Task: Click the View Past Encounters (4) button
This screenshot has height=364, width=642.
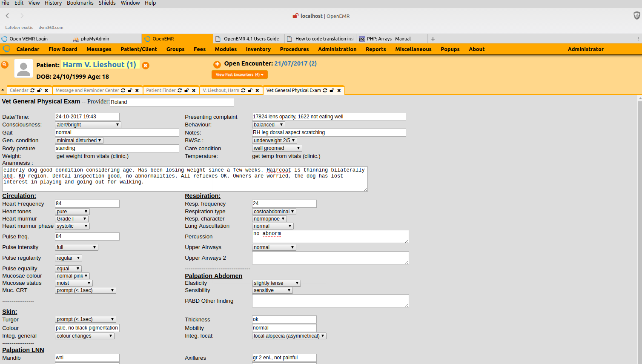Action: (x=240, y=75)
